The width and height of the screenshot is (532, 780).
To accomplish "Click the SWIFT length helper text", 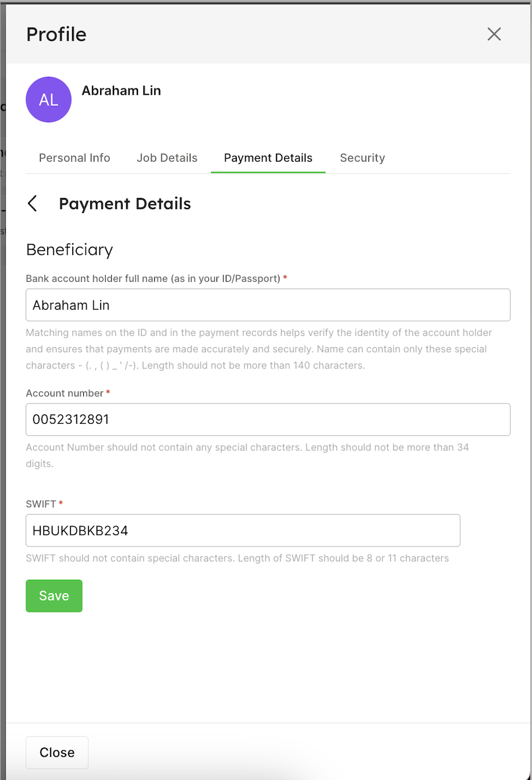I will pos(237,558).
